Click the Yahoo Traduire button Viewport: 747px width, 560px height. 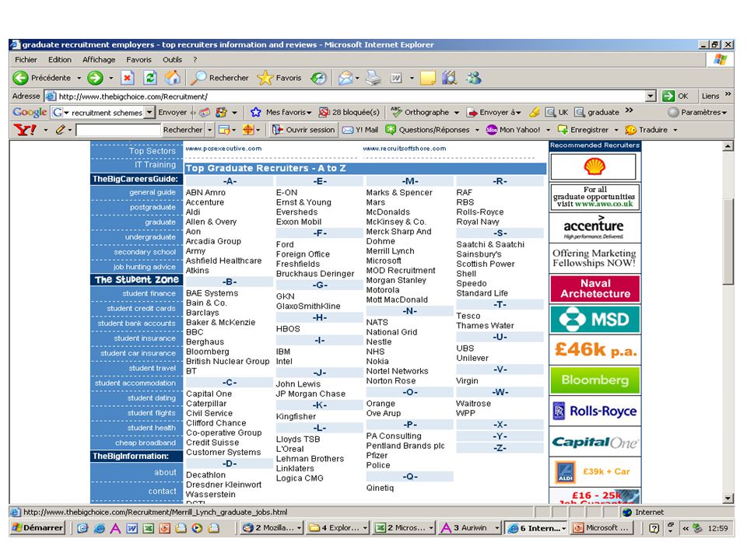coord(647,130)
